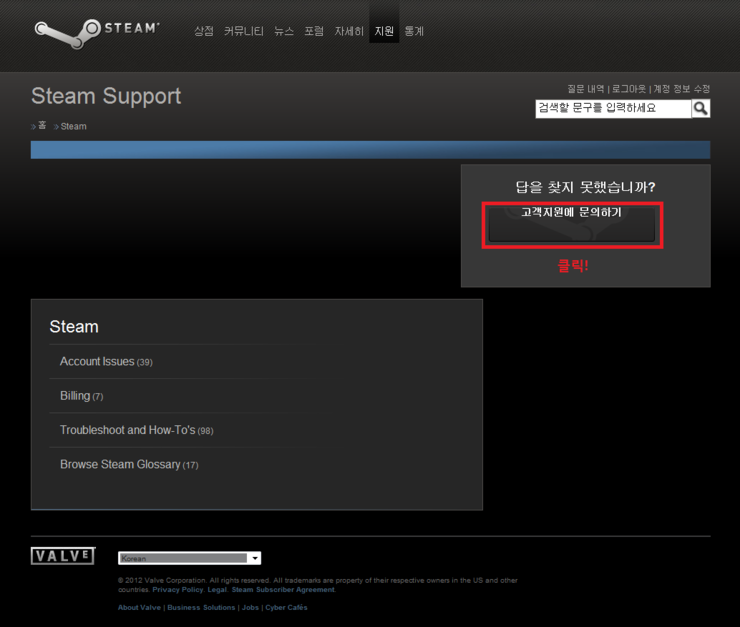The width and height of the screenshot is (740, 627).
Task: Click the Business Solutions link
Action: (201, 608)
